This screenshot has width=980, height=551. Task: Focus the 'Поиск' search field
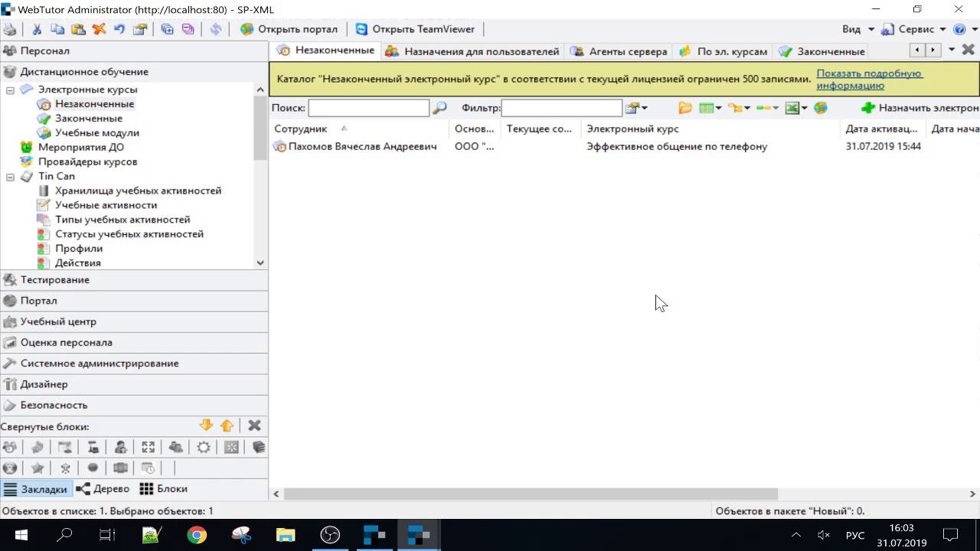point(369,108)
